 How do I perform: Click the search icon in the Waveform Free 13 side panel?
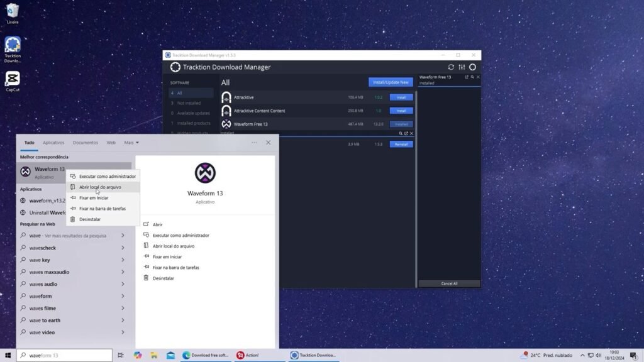click(472, 77)
